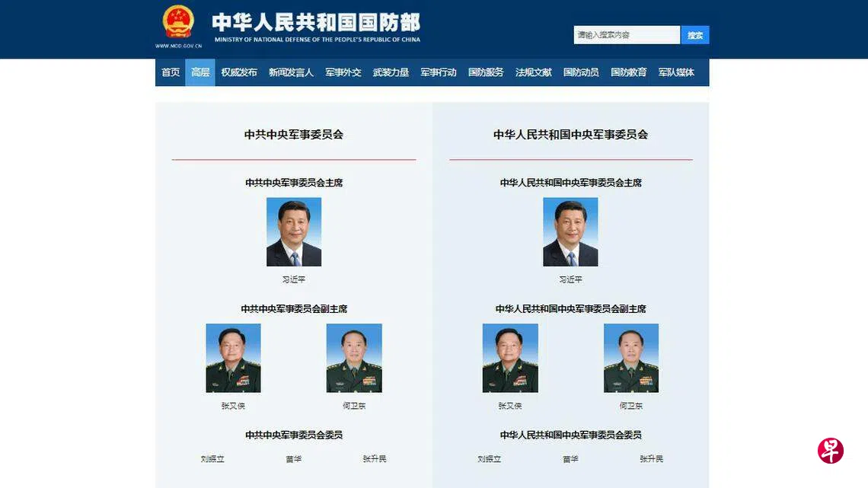Image resolution: width=868 pixels, height=488 pixels.
Task: Select the highlighted 高层 tab
Action: (199, 72)
